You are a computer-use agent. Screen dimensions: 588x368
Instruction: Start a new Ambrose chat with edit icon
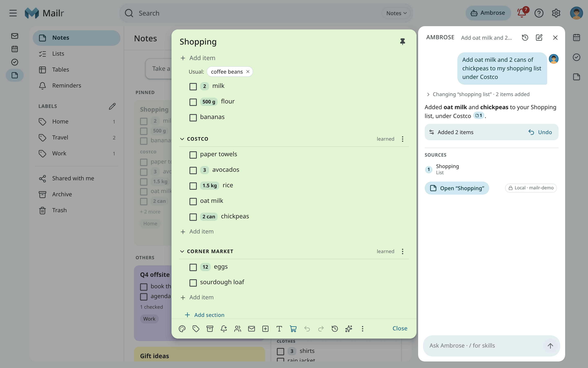(539, 37)
